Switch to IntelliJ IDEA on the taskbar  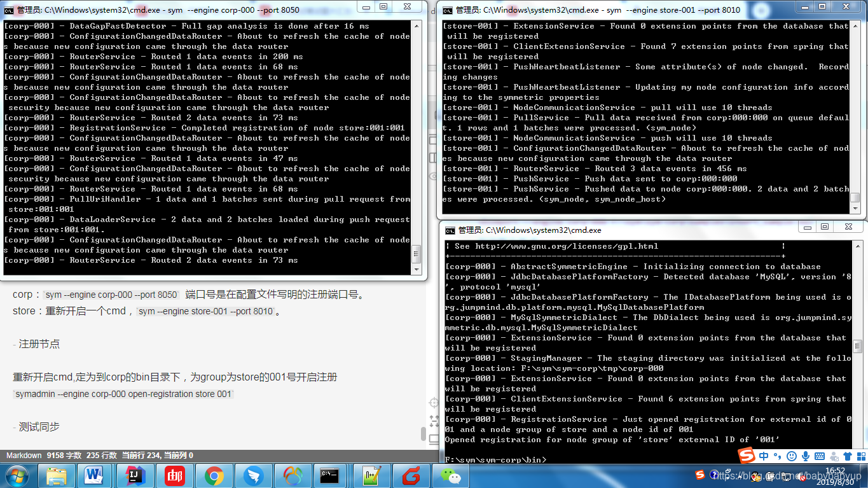point(135,475)
